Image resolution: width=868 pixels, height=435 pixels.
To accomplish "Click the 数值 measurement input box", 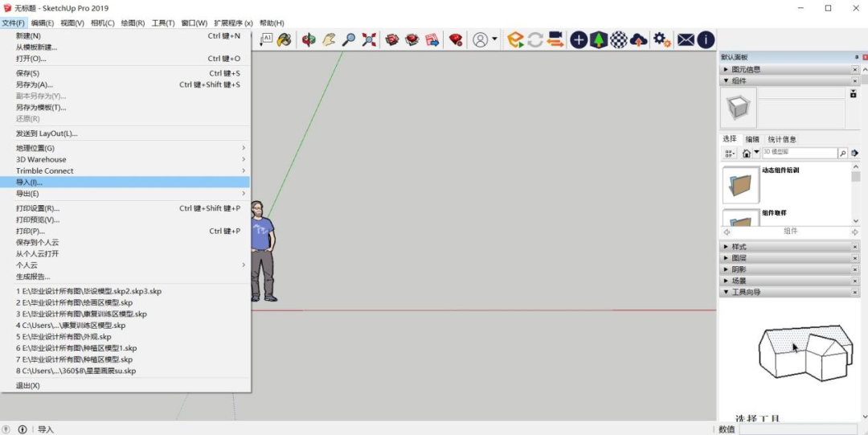I will pos(798,429).
